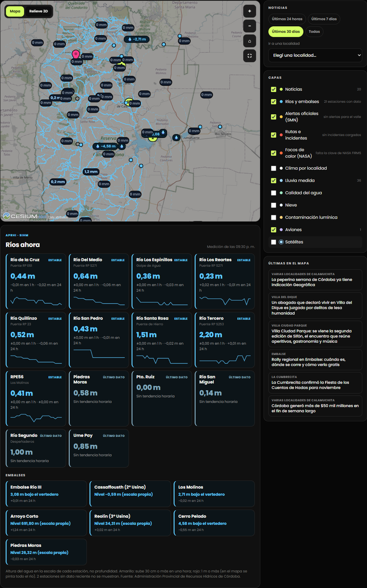Open the 0,2 mm marker near Villa de Merlo
Viewport: 367px width, 588px height.
(x=58, y=182)
